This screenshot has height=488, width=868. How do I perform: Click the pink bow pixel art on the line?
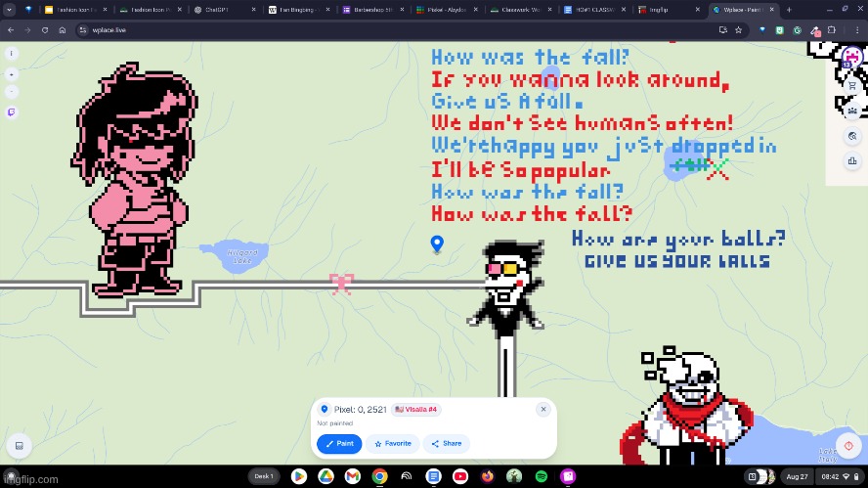(341, 283)
